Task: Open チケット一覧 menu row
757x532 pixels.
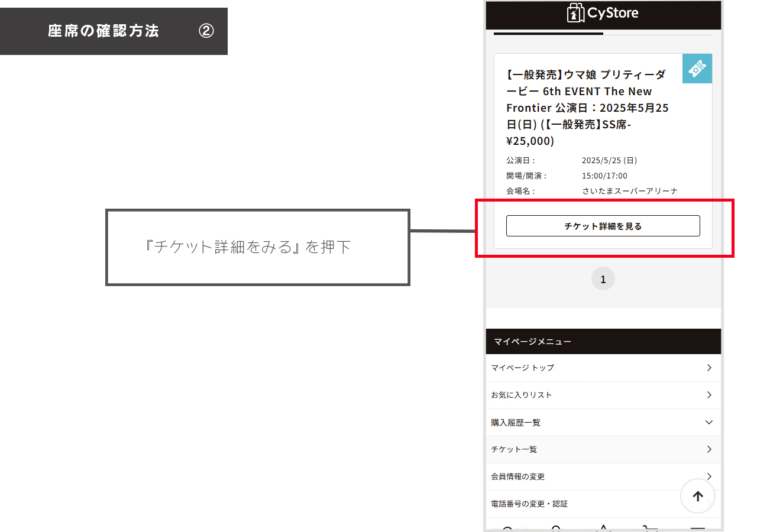Action: pos(603,449)
